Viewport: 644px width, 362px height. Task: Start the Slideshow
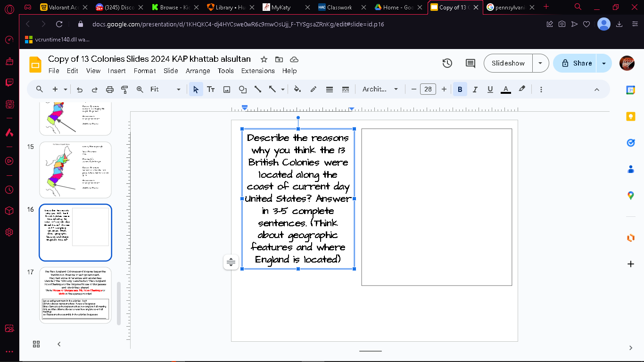coord(508,63)
